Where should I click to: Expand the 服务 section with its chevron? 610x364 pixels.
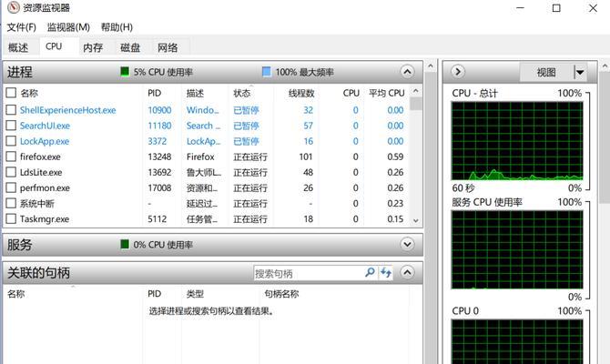[x=407, y=244]
